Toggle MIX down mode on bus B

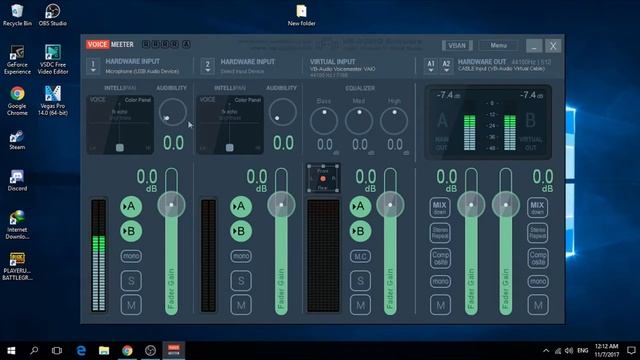(x=538, y=207)
